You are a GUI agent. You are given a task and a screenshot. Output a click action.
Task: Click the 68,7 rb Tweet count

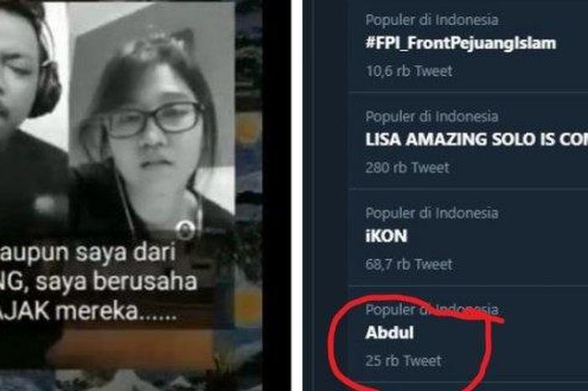point(409,264)
